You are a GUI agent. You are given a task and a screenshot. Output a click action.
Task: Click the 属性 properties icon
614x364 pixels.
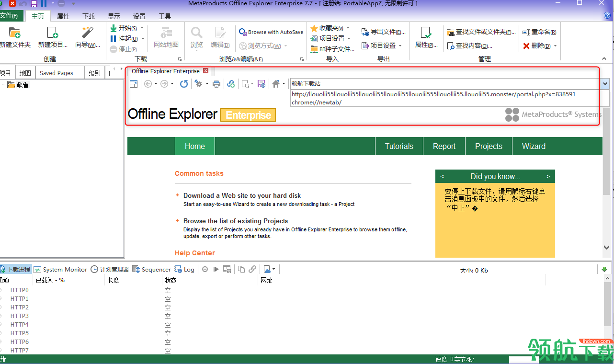tap(425, 33)
